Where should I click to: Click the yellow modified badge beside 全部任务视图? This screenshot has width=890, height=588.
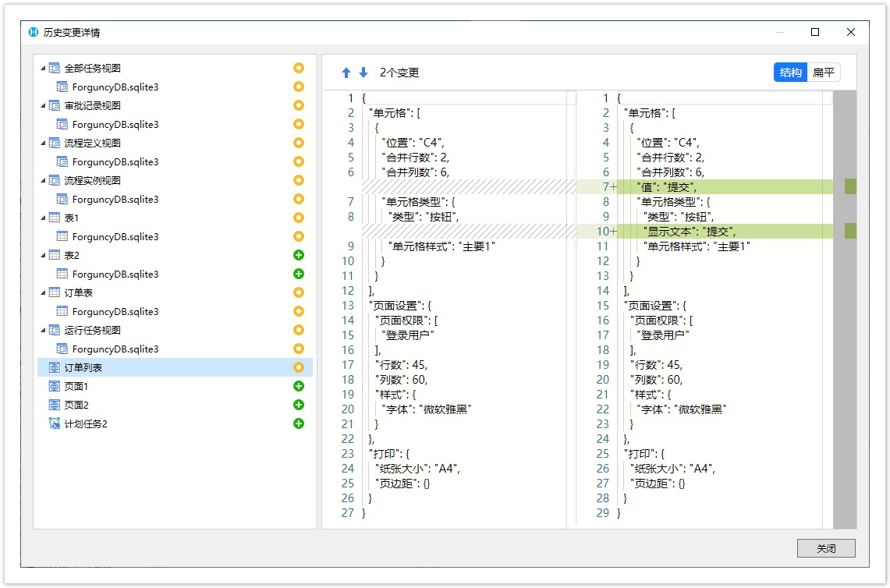pos(298,68)
